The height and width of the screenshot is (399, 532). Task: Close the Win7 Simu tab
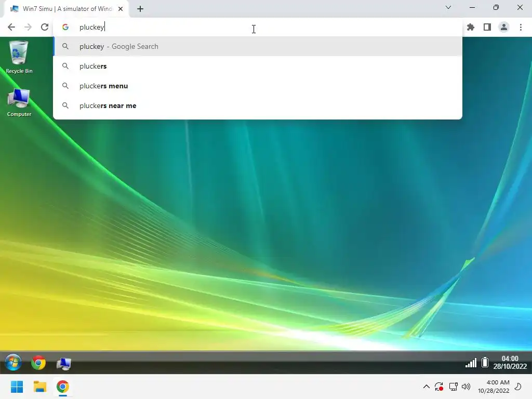click(121, 9)
